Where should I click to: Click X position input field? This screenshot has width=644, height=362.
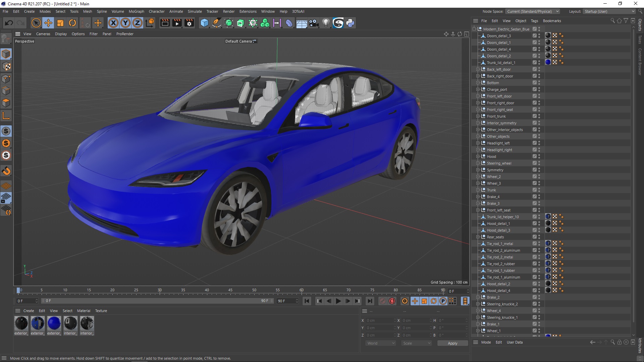tap(381, 320)
